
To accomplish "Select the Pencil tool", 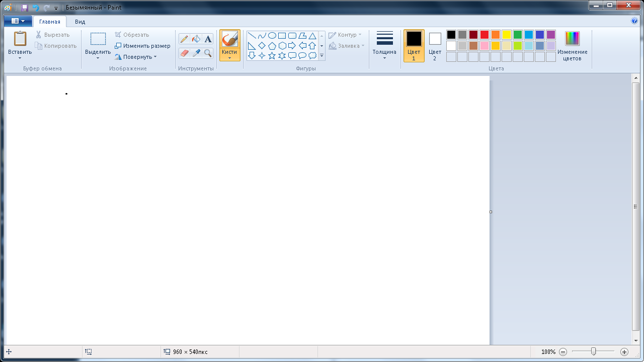I will pyautogui.click(x=184, y=39).
